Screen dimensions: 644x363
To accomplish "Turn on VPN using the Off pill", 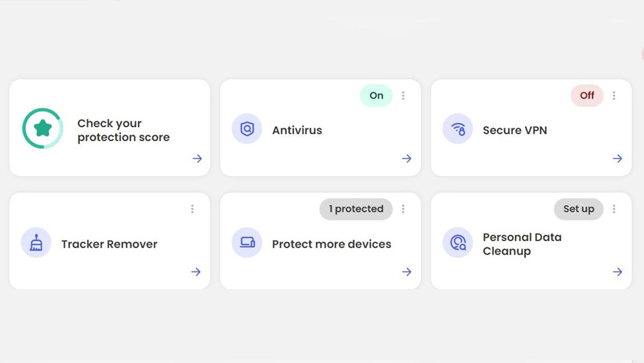I will pyautogui.click(x=587, y=95).
